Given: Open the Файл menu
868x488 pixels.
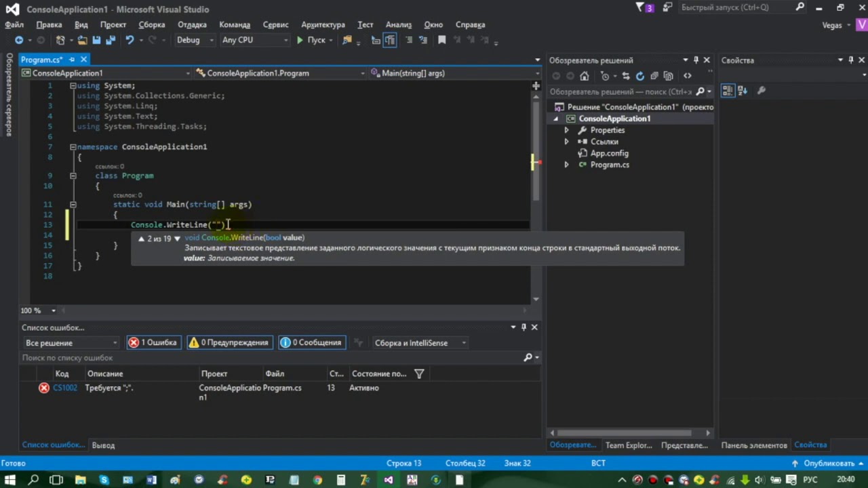Looking at the screenshot, I should click(14, 24).
